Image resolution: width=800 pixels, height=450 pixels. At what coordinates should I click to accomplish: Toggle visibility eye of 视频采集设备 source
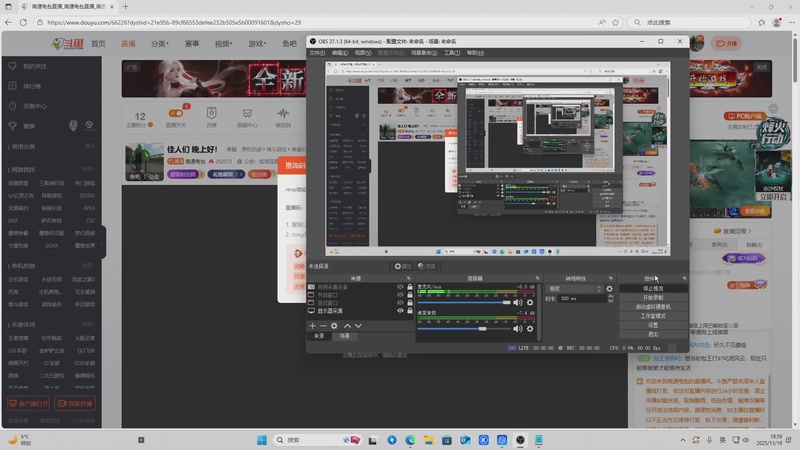click(401, 287)
